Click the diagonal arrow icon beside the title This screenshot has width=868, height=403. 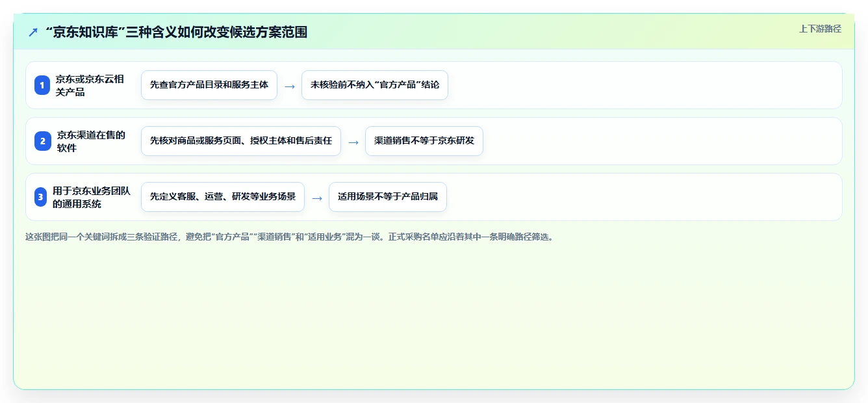[x=32, y=32]
